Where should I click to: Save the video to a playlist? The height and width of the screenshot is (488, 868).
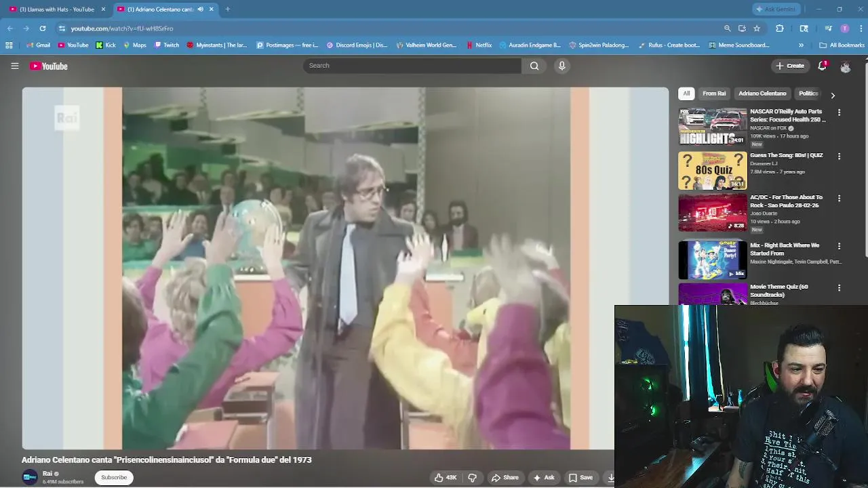[580, 478]
